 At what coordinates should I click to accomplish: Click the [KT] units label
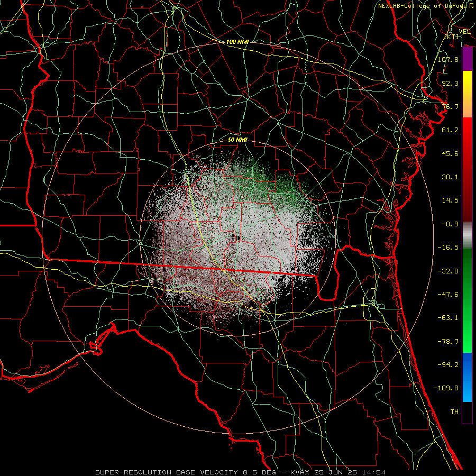(452, 36)
